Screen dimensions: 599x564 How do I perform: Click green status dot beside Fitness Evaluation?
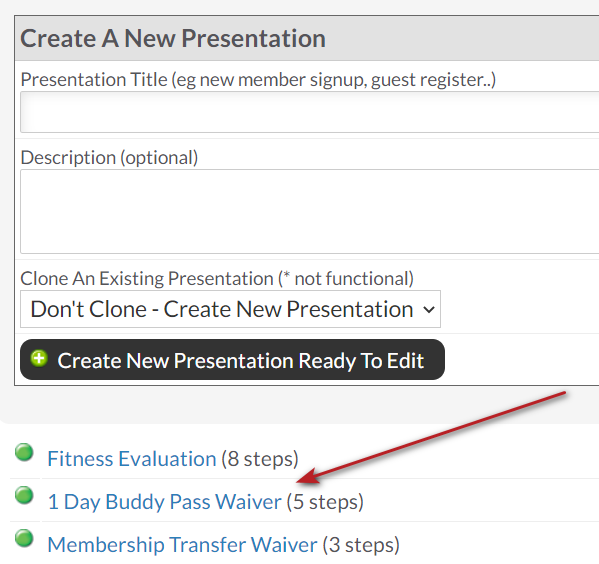[24, 452]
